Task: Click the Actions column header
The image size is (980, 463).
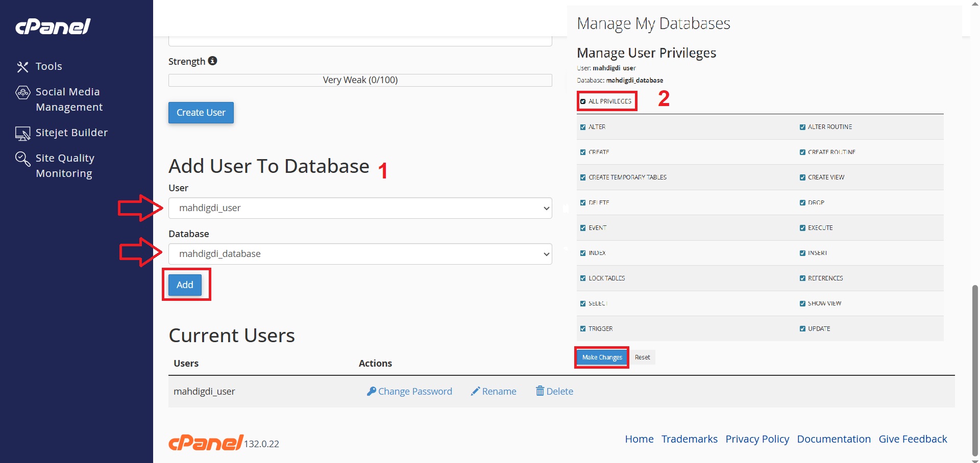Action: point(375,363)
